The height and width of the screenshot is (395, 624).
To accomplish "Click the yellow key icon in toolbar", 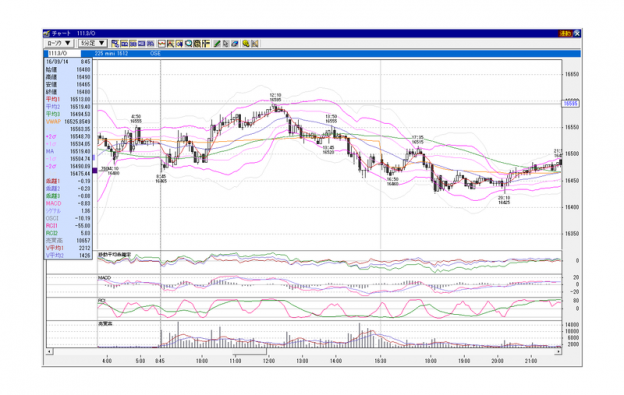I will tap(246, 43).
